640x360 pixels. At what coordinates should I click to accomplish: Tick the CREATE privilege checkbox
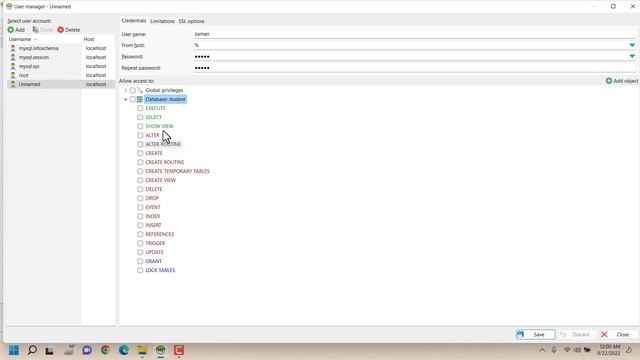point(140,153)
